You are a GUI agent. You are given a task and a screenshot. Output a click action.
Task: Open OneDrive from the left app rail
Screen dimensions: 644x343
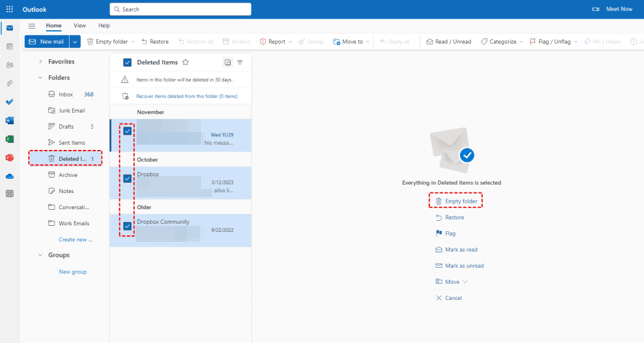click(10, 176)
